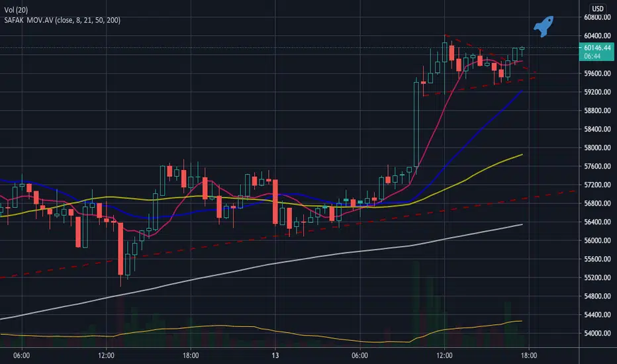
Task: Click the 54000.00 price axis label
Action: tap(597, 334)
